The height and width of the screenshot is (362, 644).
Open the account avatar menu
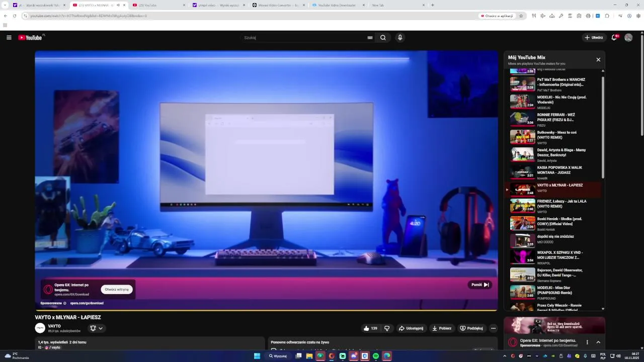(x=628, y=38)
